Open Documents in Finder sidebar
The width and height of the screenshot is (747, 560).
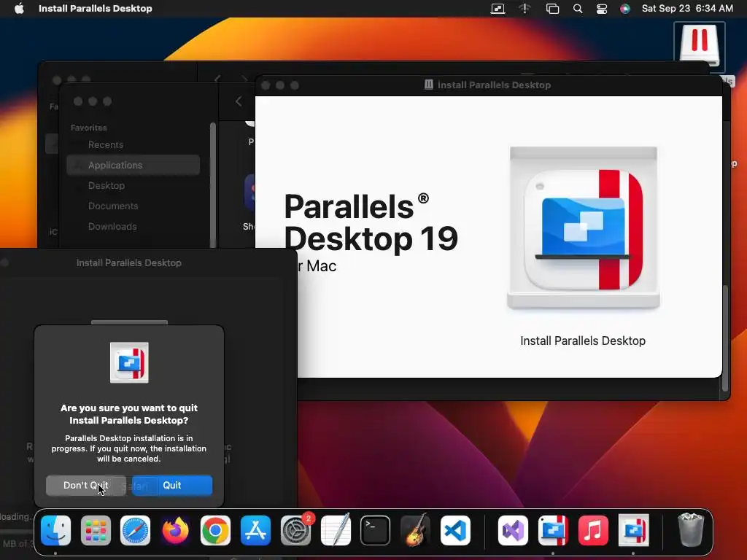113,206
